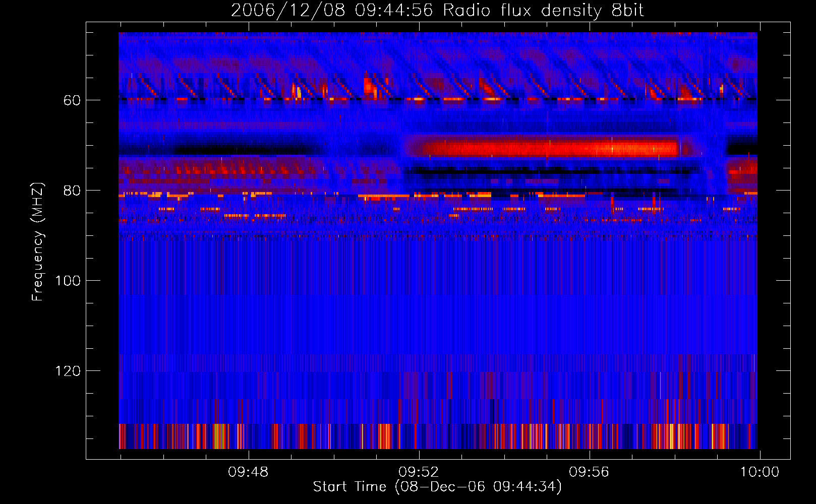Click the plot title '2006/12/08 09:44:56 Radio flux density 8bit'
The width and height of the screenshot is (816, 504).
437,10
